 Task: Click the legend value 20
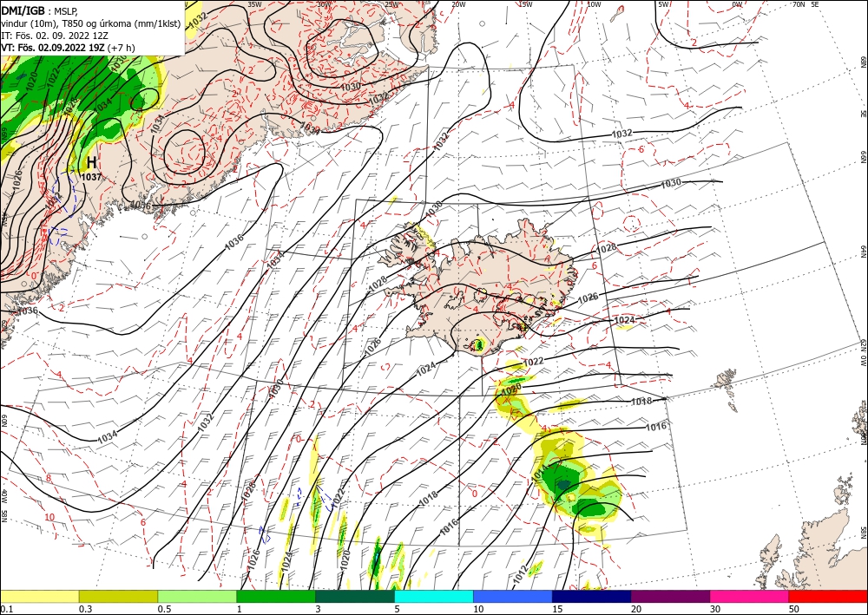pyautogui.click(x=636, y=609)
